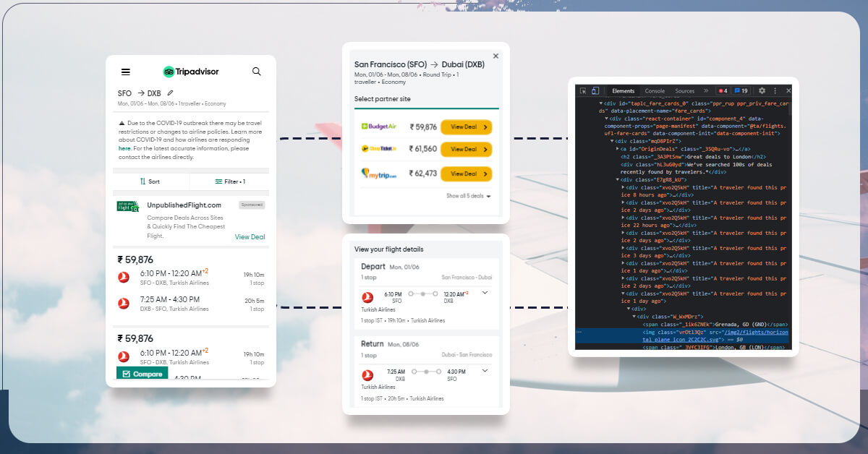The height and width of the screenshot is (454, 868).
Task: Expand the Depart flight details chevron
Action: pos(485,293)
